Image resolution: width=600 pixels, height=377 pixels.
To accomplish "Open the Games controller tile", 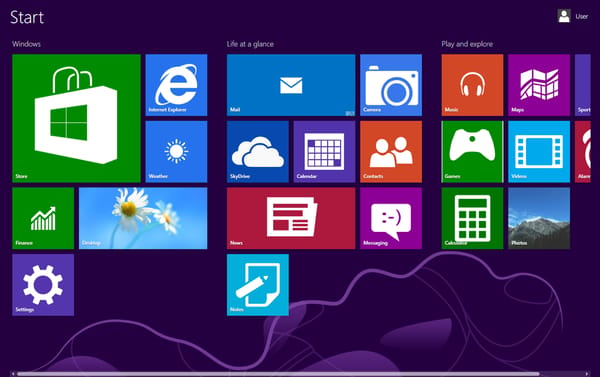I will point(472,152).
